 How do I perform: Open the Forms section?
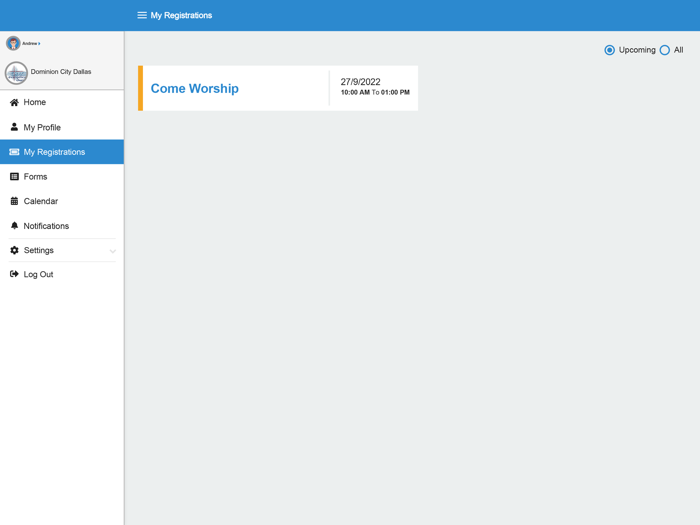point(62,176)
